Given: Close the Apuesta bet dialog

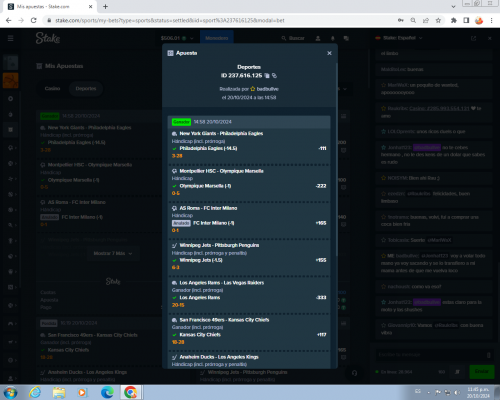Looking at the screenshot, I should point(329,53).
